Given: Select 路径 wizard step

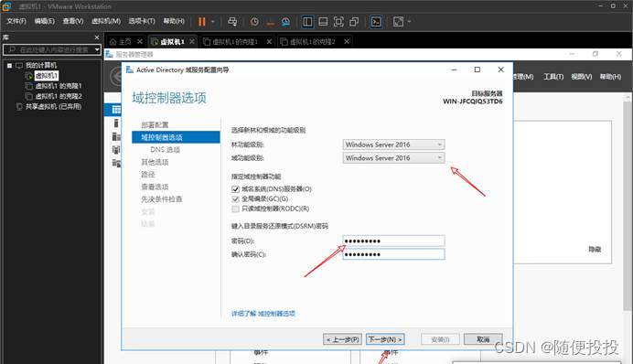Looking at the screenshot, I should coord(148,175).
